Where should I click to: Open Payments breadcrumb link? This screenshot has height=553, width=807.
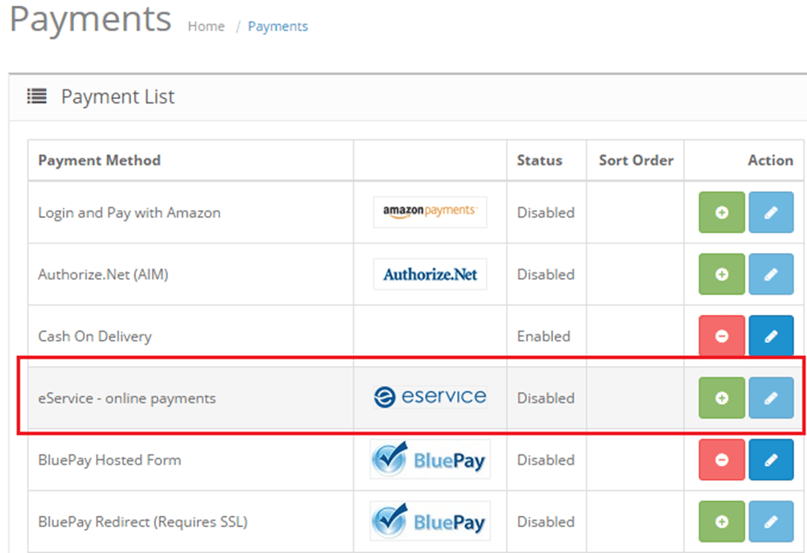[x=278, y=26]
